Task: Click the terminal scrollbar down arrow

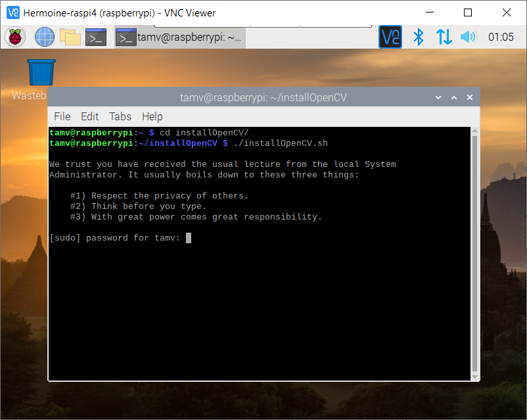Action: [x=475, y=377]
